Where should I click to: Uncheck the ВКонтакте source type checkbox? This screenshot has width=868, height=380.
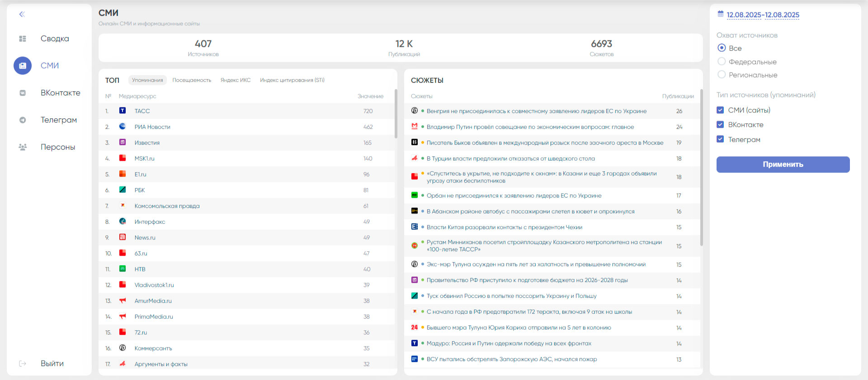click(721, 125)
